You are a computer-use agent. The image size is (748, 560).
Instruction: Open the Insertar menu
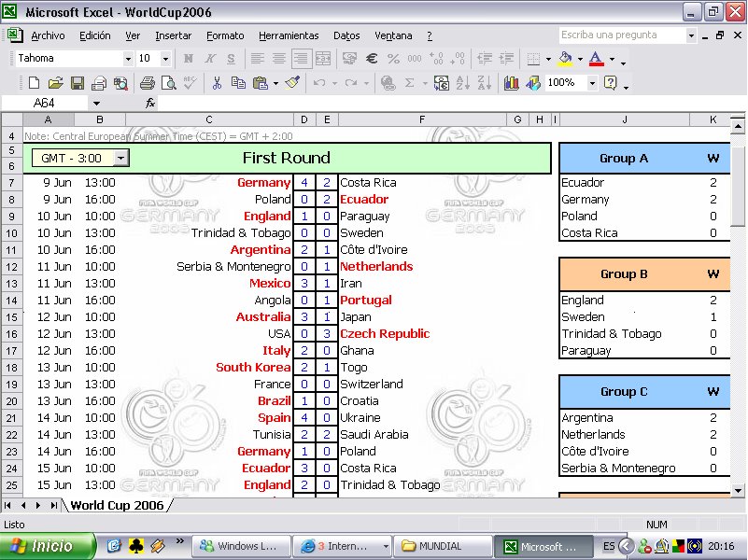173,35
